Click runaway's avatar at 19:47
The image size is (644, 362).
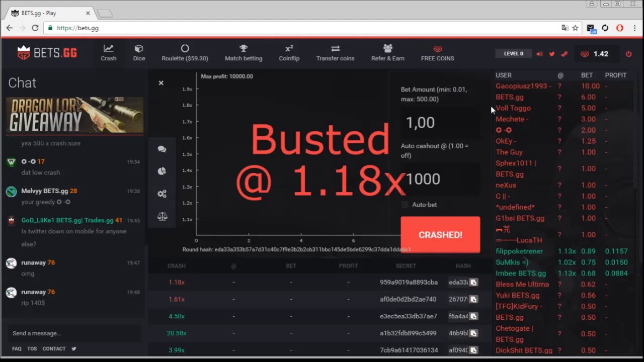(12, 263)
